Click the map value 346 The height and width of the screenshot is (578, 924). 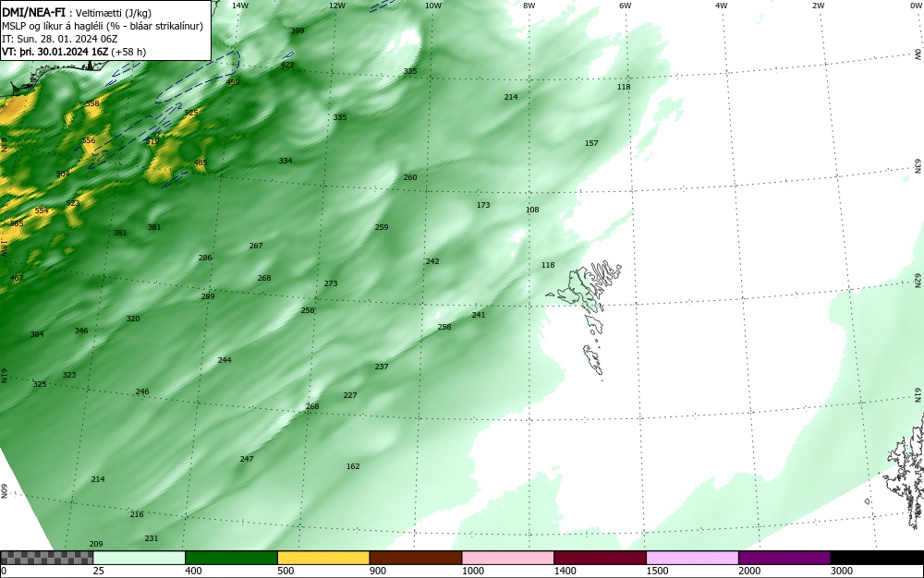point(81,331)
